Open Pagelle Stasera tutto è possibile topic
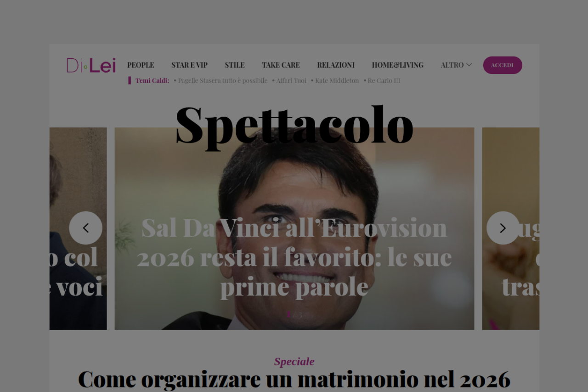 [222, 80]
